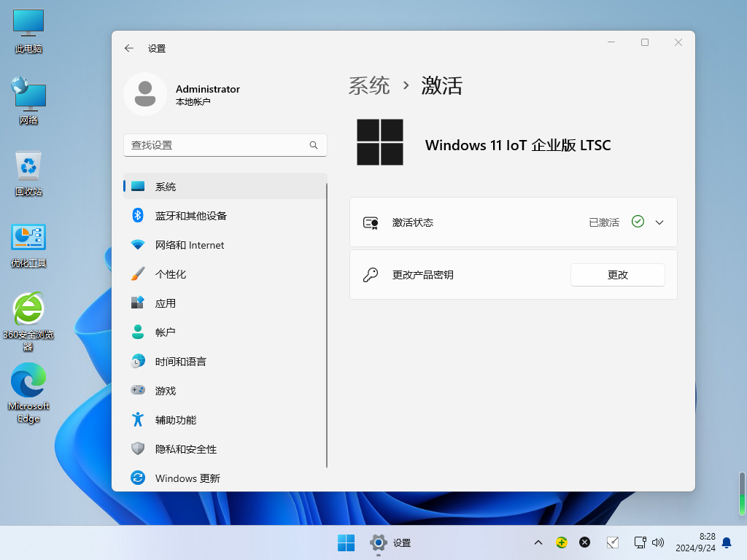Select 360安全浏览器 desktop icon
This screenshot has width=747, height=560.
(x=28, y=322)
